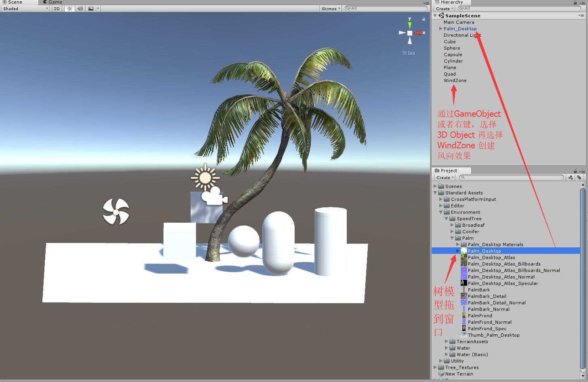Click the Search by Type filter icon in Project
Image resolution: width=588 pixels, height=382 pixels.
pos(570,177)
